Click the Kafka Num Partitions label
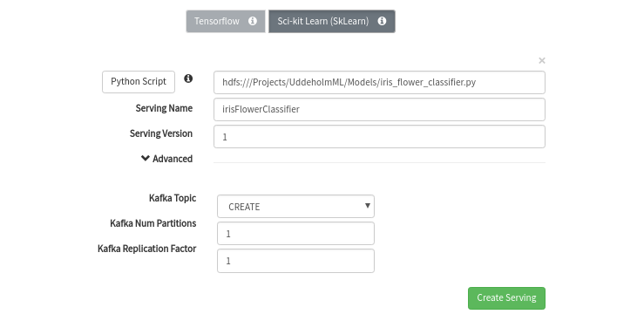Viewport: 644px width, 321px height. click(x=153, y=223)
